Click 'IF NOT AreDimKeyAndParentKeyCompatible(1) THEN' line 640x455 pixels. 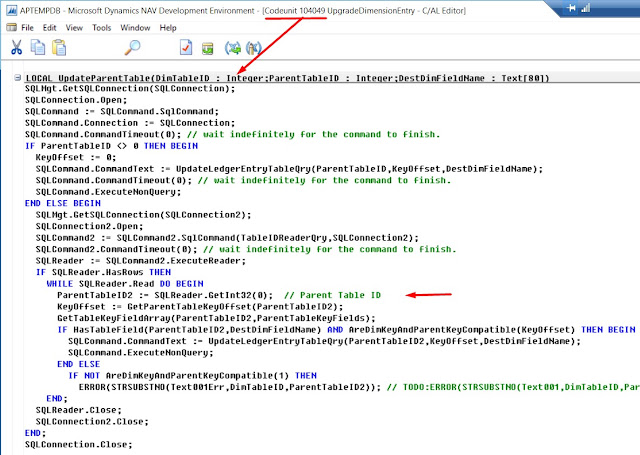point(192,375)
